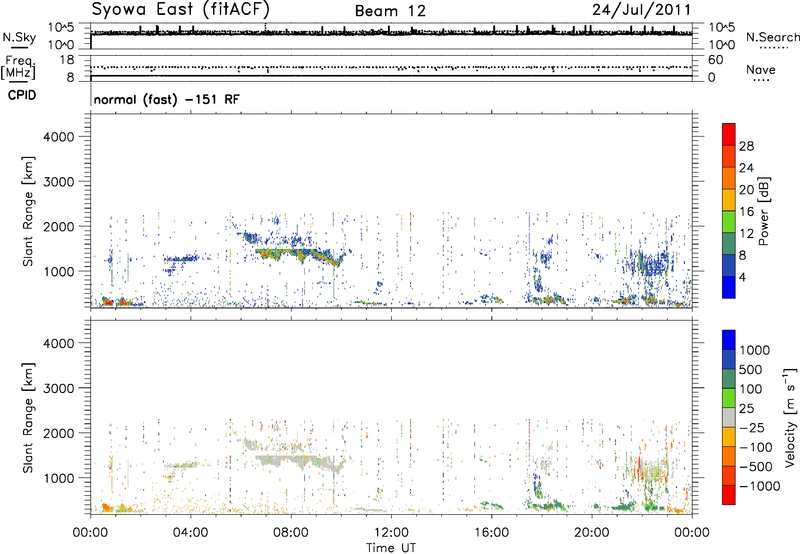
Task: Click the light green 25–100 Velocity colorbar segment
Action: point(729,398)
